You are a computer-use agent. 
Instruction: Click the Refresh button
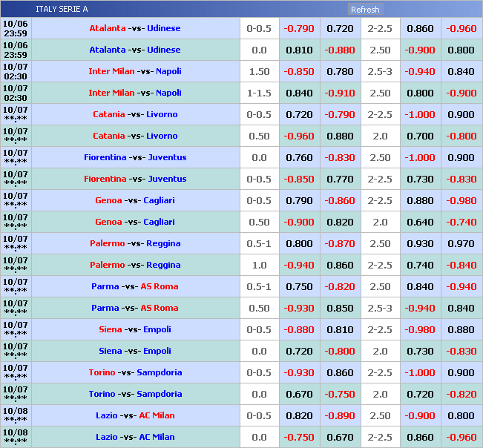tap(365, 10)
